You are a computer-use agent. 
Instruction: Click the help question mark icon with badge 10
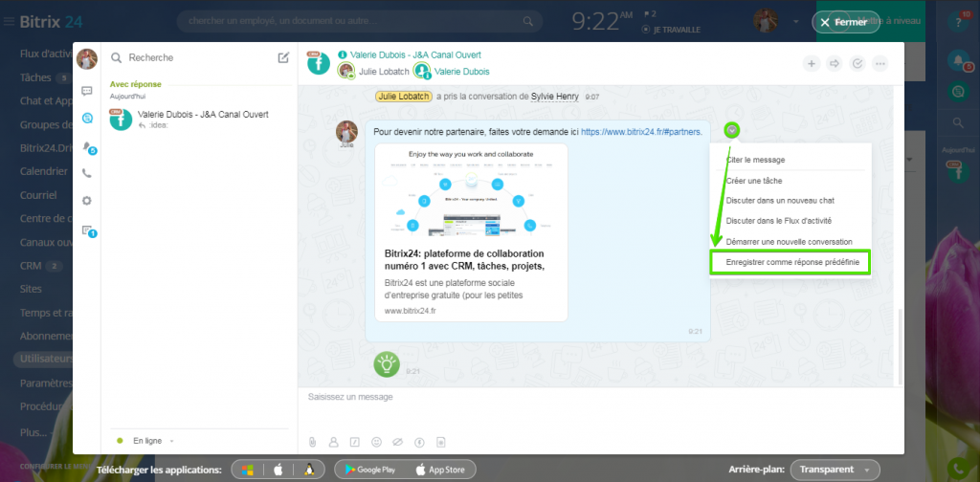[x=957, y=22]
